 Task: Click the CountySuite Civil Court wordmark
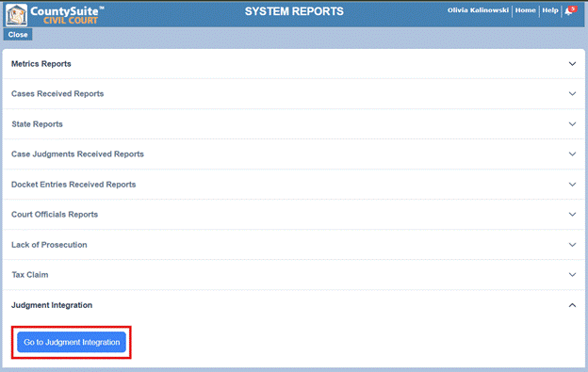point(68,15)
